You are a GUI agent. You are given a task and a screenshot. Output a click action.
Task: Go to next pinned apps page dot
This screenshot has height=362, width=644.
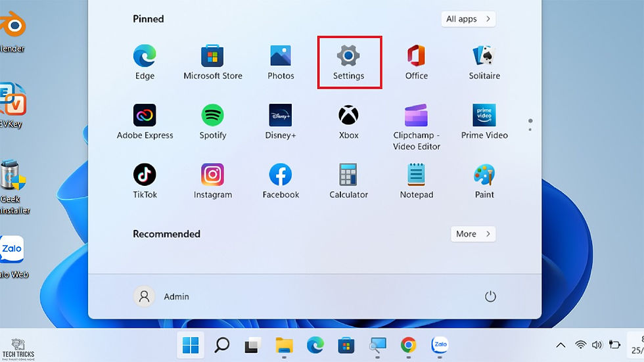[x=530, y=129]
